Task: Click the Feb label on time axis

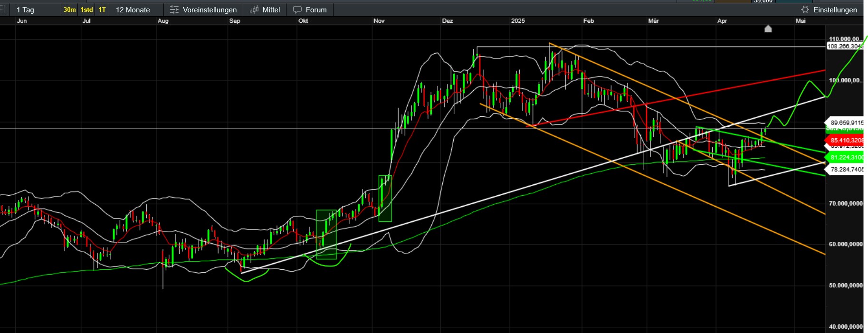Action: click(x=589, y=21)
